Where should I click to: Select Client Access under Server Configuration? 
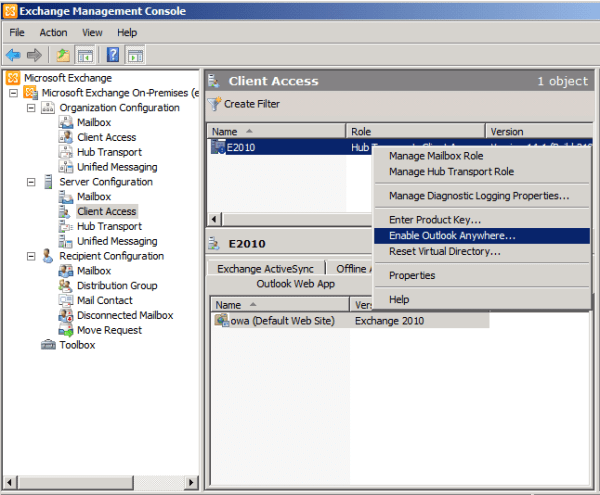[x=107, y=212]
